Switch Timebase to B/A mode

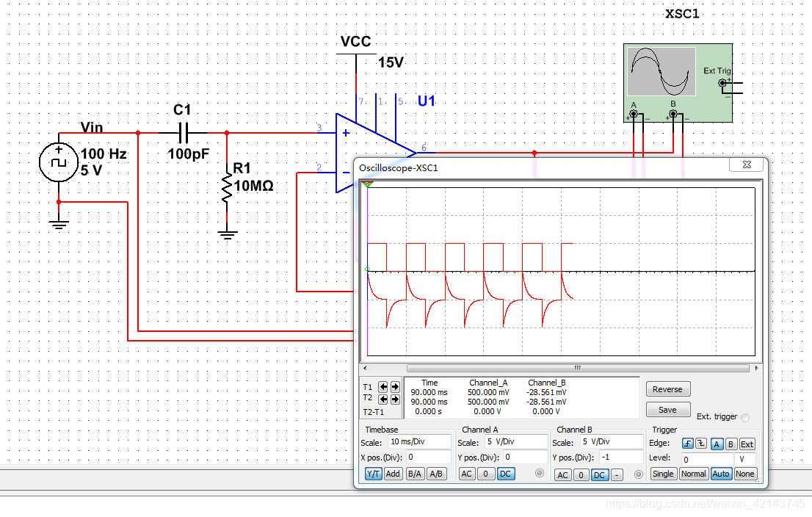[414, 474]
